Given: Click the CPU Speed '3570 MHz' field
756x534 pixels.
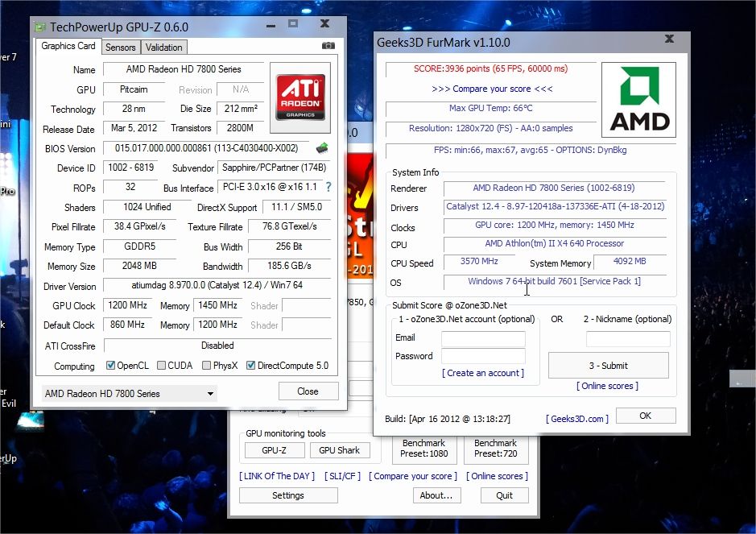Looking at the screenshot, I should (479, 262).
